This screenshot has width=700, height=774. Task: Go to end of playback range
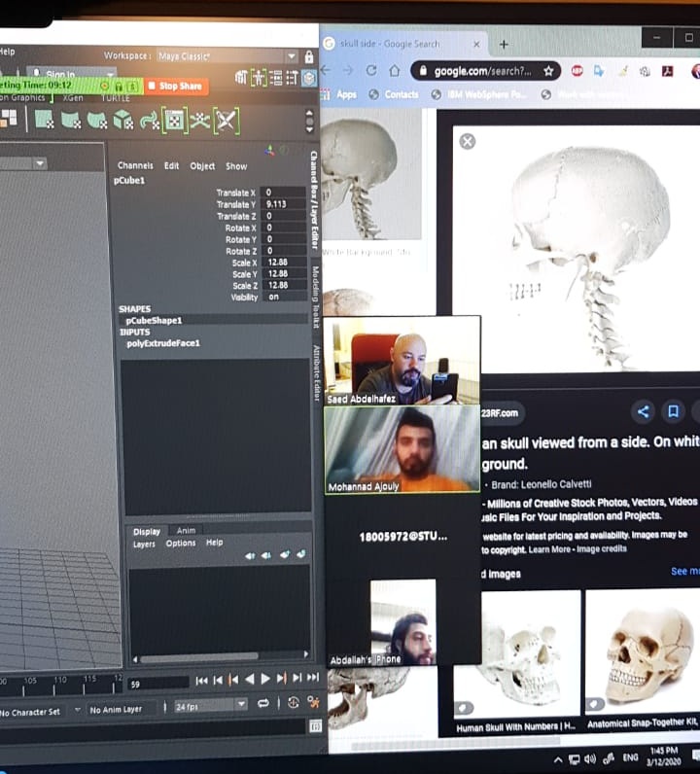pyautogui.click(x=313, y=679)
